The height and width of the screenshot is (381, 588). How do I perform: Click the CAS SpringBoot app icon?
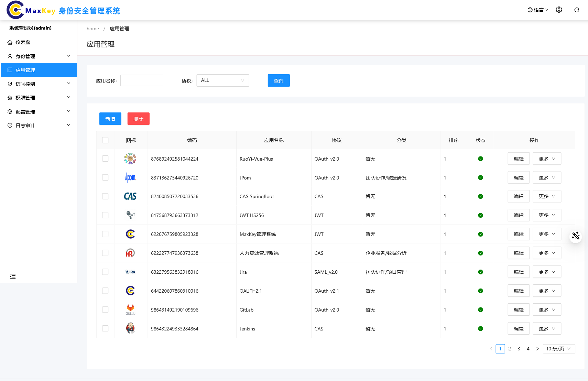point(130,196)
